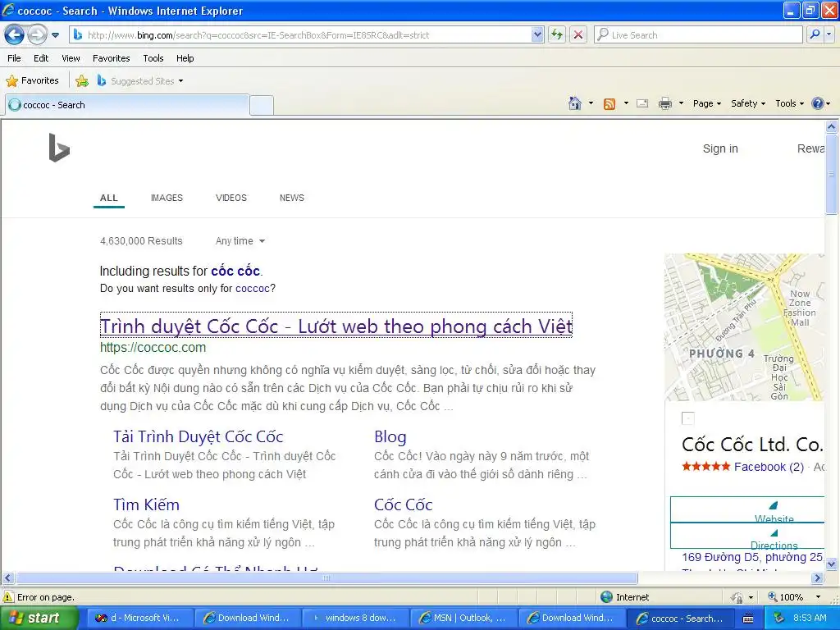Viewport: 840px width, 630px height.
Task: Open the Favorites star button panel
Action: (x=32, y=81)
